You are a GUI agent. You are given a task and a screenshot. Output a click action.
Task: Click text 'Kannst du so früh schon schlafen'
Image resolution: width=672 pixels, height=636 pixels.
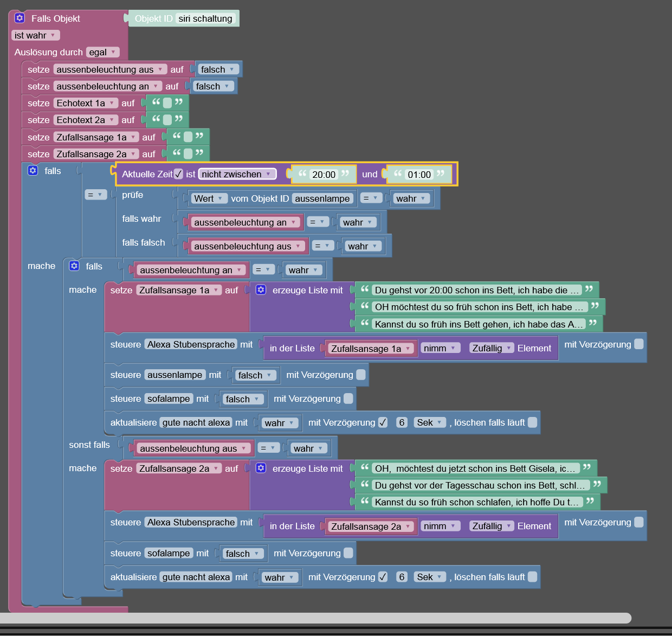tap(477, 502)
